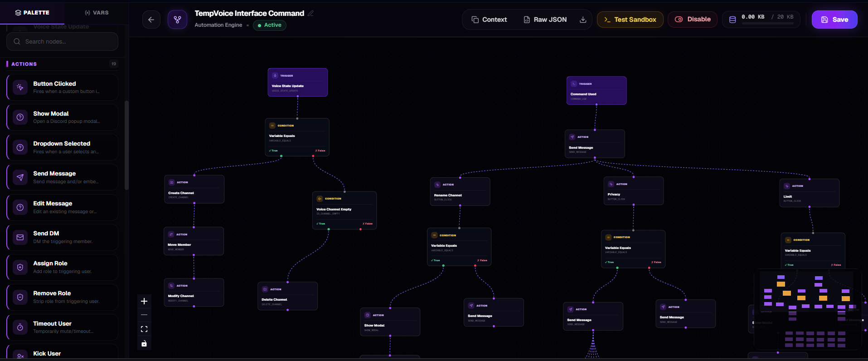Click the purple workflow icon beside the title
The image size is (868, 361).
[177, 20]
